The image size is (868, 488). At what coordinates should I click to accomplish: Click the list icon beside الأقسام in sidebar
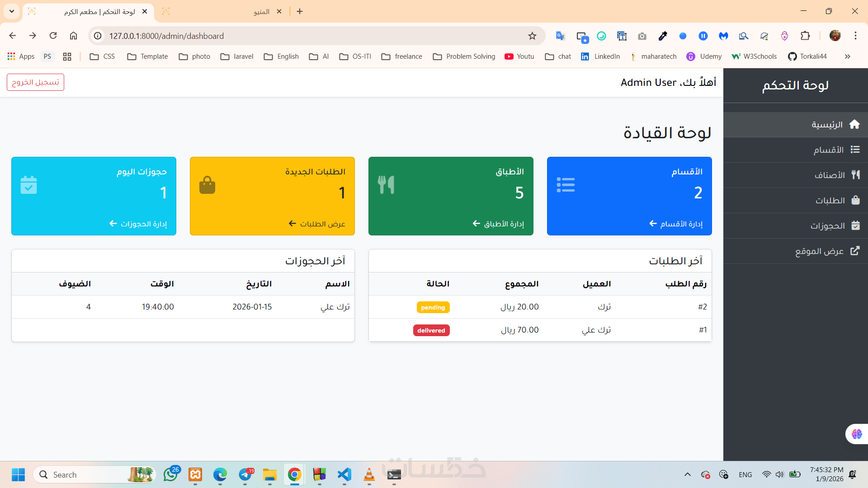coord(855,150)
